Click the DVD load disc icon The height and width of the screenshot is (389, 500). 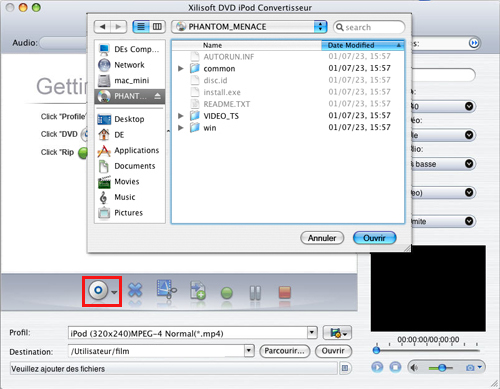pyautogui.click(x=98, y=290)
